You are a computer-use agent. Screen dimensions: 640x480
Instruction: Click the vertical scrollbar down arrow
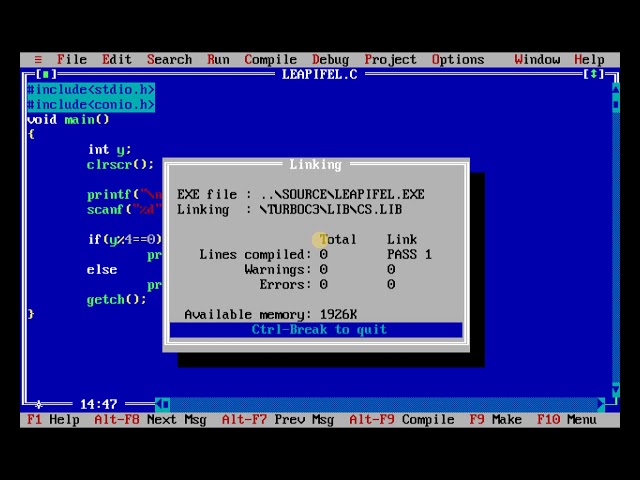[614, 389]
